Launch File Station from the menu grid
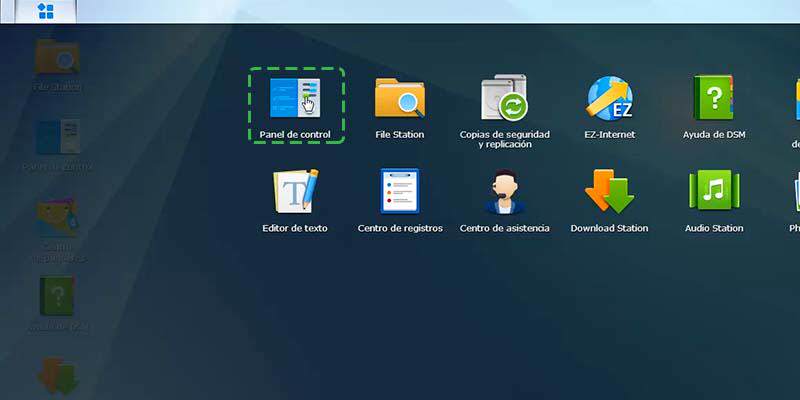 click(x=399, y=106)
